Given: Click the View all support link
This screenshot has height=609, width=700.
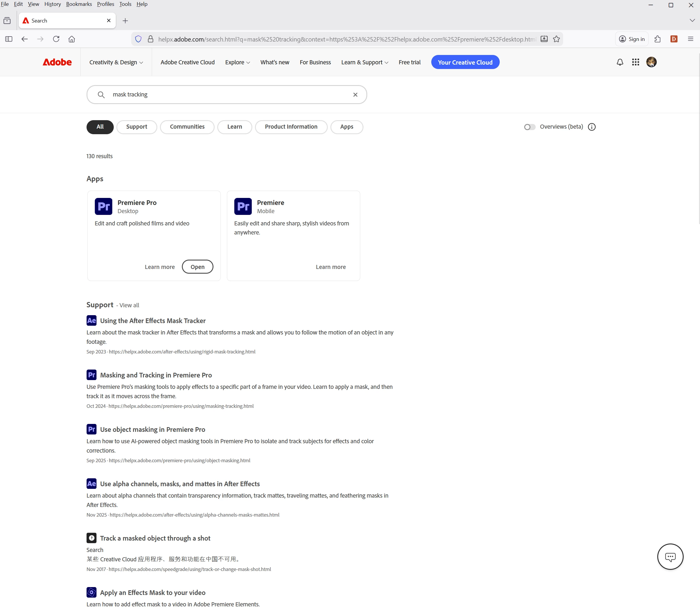Looking at the screenshot, I should (129, 305).
